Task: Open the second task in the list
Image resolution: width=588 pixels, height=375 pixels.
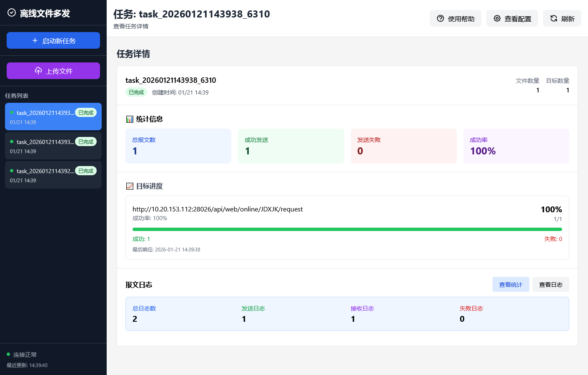Action: click(x=53, y=146)
